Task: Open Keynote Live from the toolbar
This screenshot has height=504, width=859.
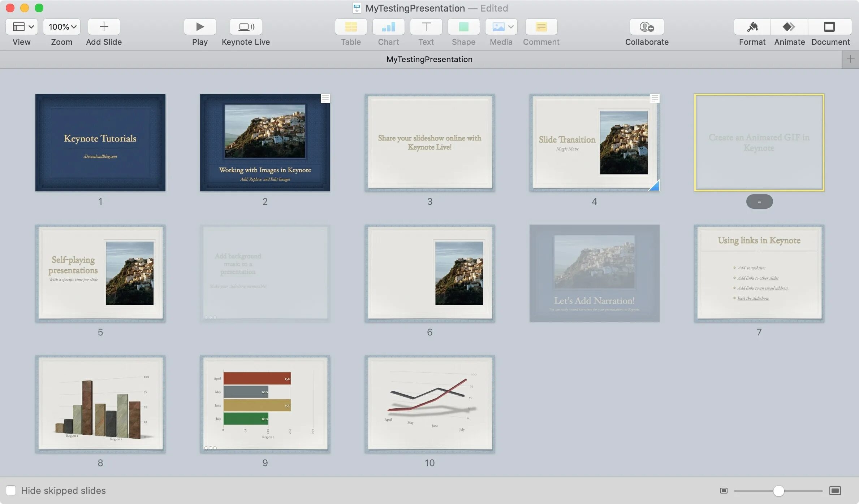Action: 246,27
